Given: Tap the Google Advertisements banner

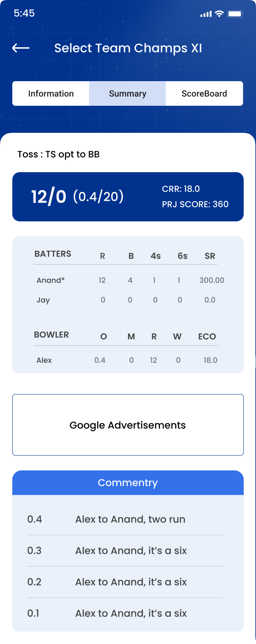Looking at the screenshot, I should 128,425.
